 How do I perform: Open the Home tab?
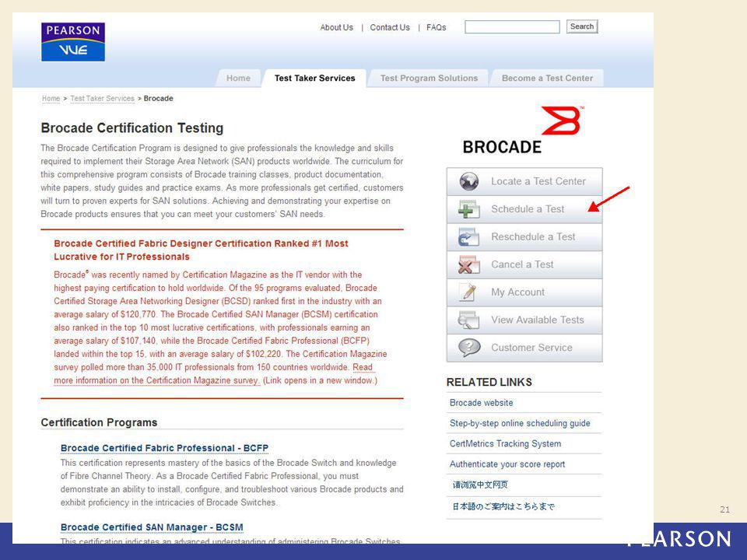click(x=239, y=78)
